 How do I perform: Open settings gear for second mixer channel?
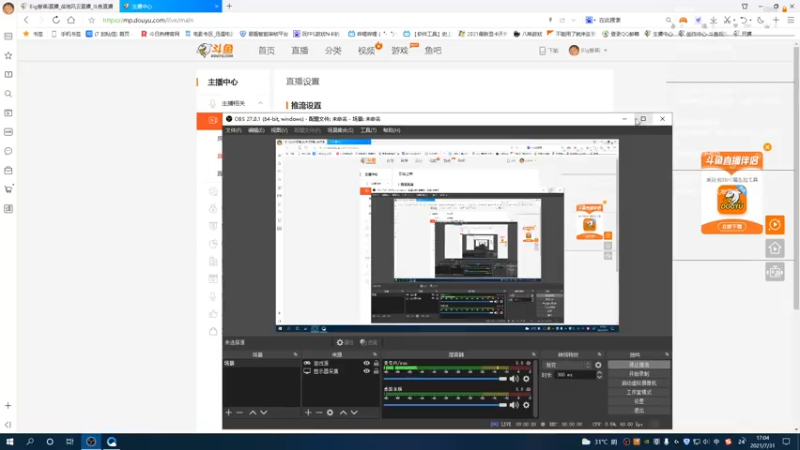point(526,405)
